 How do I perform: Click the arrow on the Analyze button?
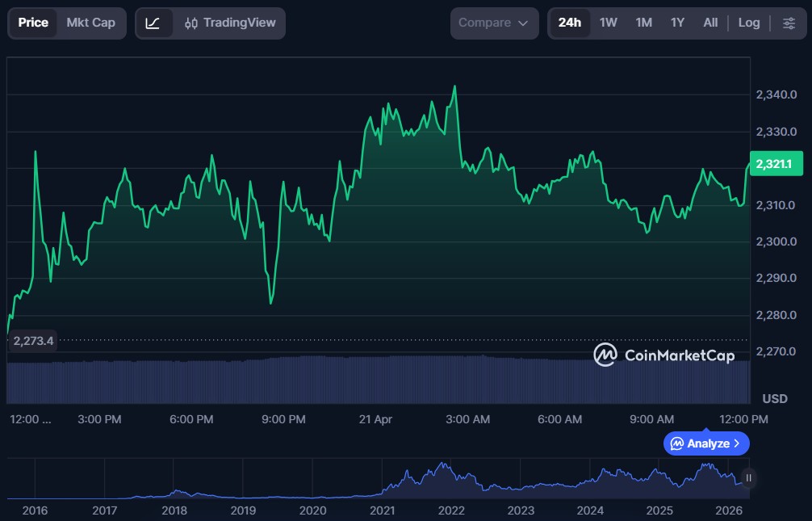[737, 443]
